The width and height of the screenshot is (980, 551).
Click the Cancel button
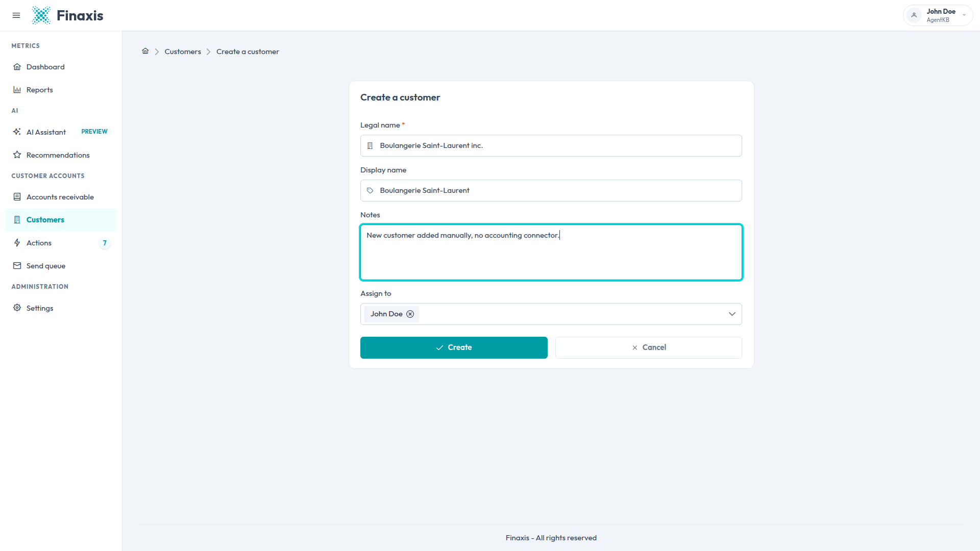click(x=648, y=348)
